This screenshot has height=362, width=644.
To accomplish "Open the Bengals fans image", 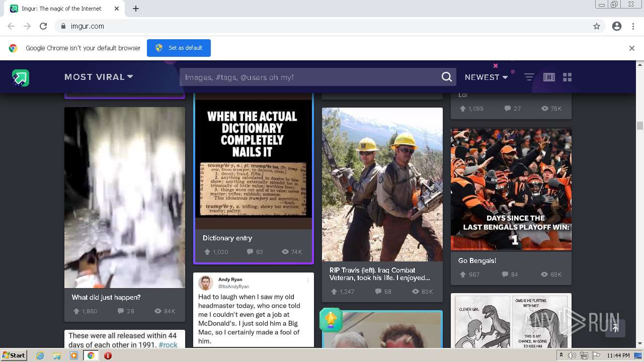I will pyautogui.click(x=511, y=190).
